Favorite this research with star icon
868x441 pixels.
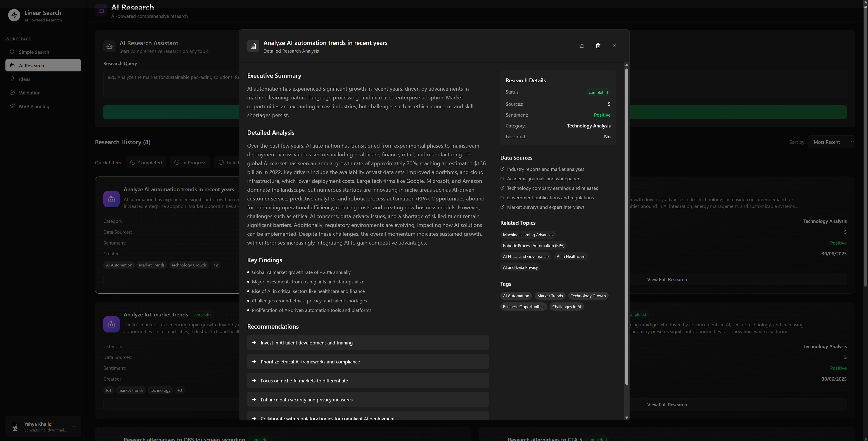pos(582,46)
